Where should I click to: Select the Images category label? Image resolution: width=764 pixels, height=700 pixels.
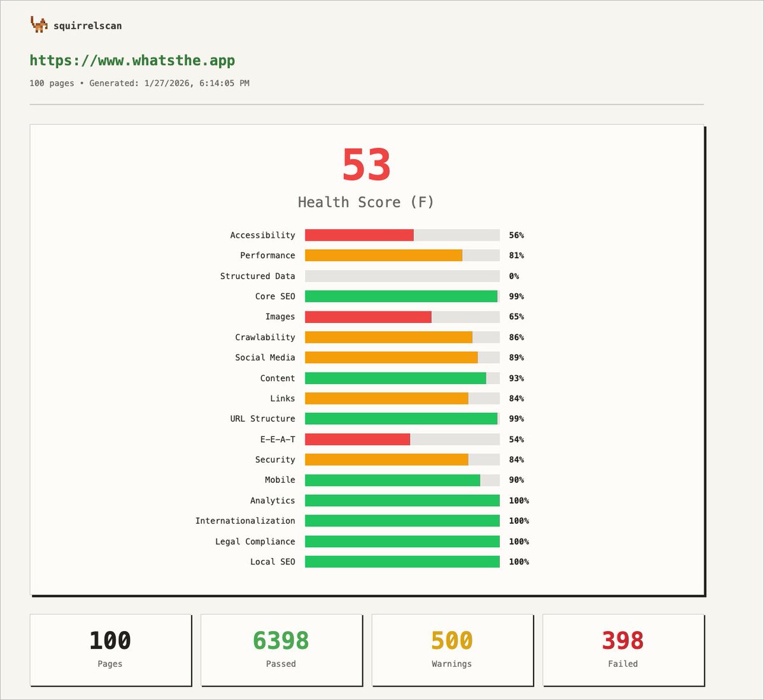[280, 317]
